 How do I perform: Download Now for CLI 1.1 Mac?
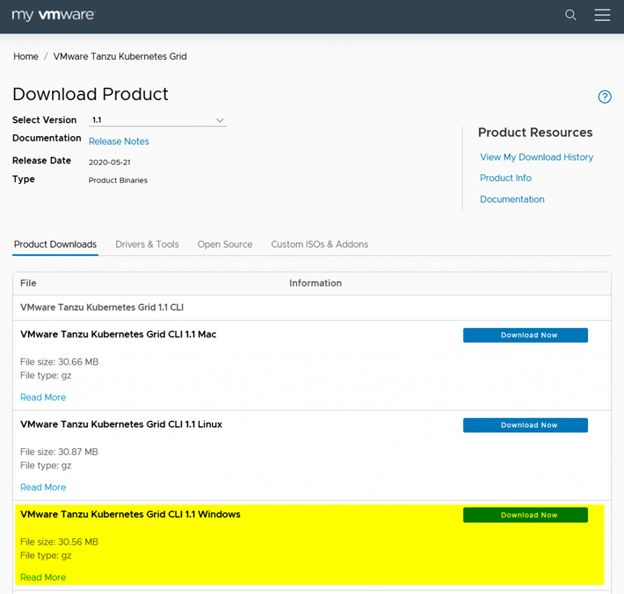pos(525,335)
